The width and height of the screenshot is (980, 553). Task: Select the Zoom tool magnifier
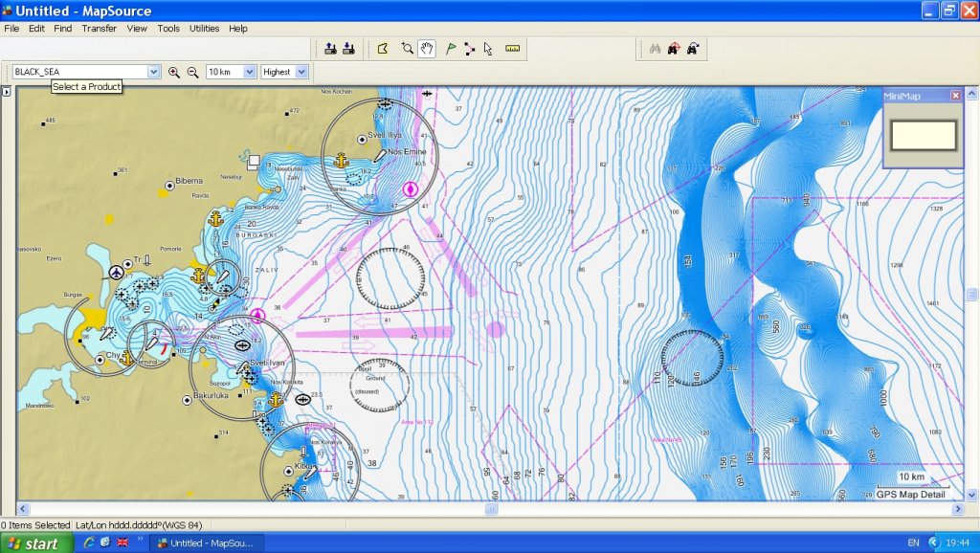tap(407, 49)
